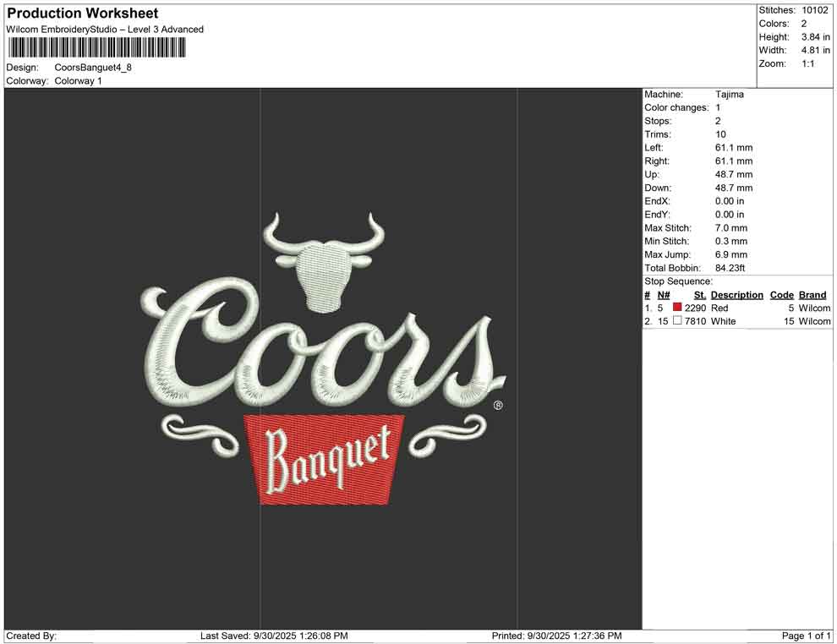The width and height of the screenshot is (837, 644).
Task: Click the design name 'CoorsBanquet4_8'
Action: (x=93, y=68)
